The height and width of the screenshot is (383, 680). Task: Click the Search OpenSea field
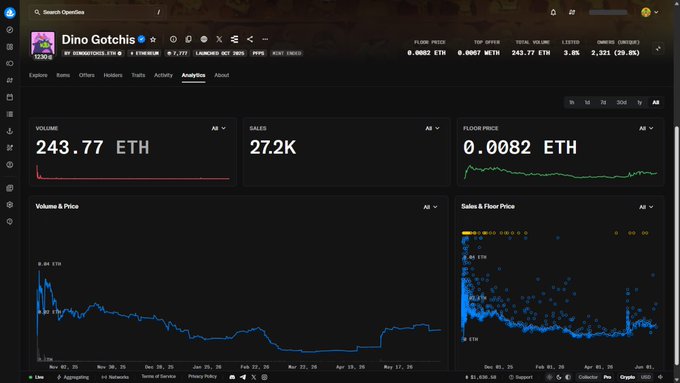pyautogui.click(x=98, y=12)
